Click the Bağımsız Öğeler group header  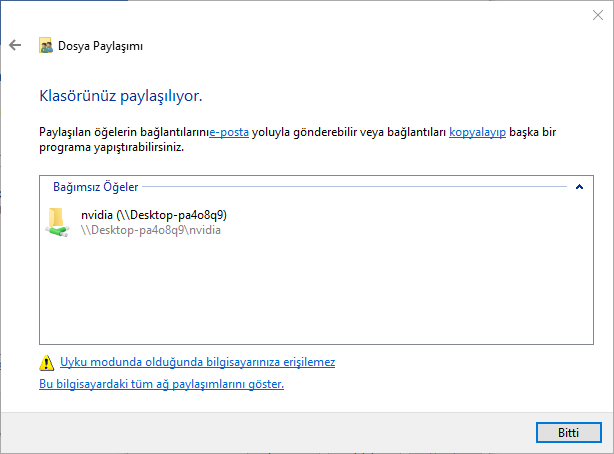(x=95, y=187)
